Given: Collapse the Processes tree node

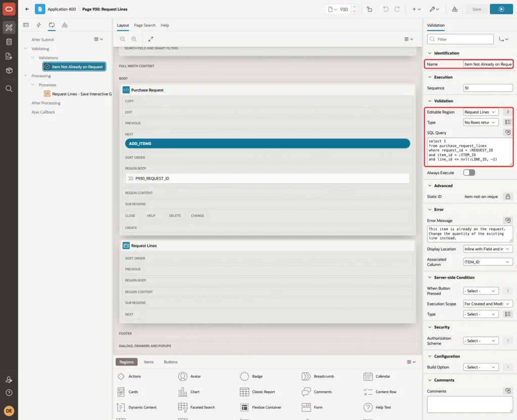Looking at the screenshot, I should coord(33,85).
